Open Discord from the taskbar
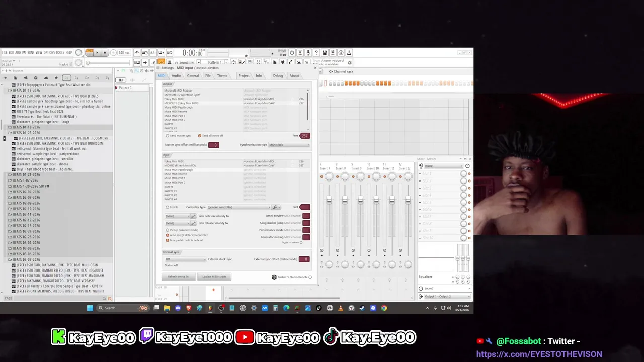 point(178,308)
